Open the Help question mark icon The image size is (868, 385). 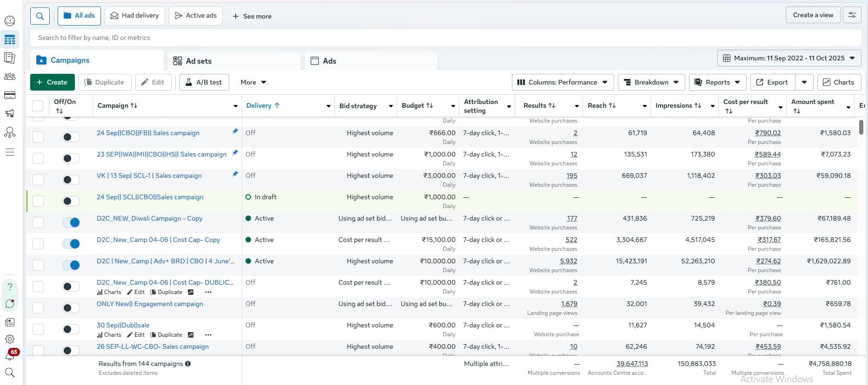10,287
